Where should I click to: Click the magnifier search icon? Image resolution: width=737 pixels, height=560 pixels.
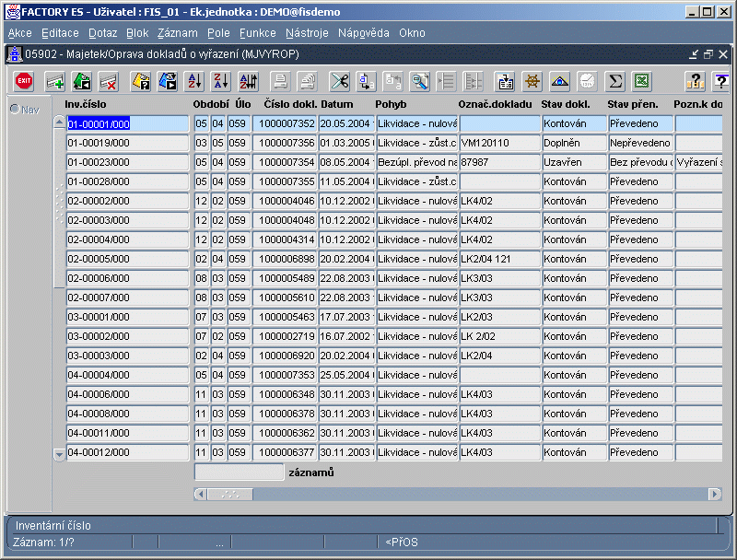click(x=420, y=81)
